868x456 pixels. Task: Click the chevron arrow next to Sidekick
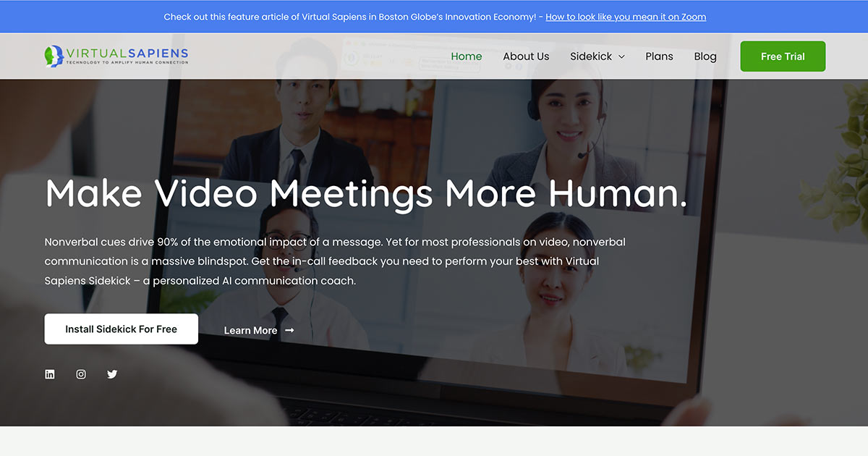622,56
